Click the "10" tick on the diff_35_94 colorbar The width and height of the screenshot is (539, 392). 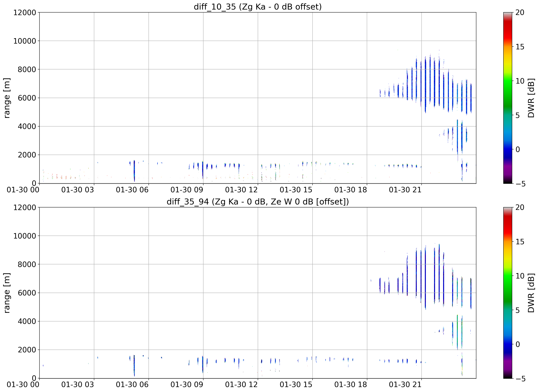pyautogui.click(x=520, y=276)
